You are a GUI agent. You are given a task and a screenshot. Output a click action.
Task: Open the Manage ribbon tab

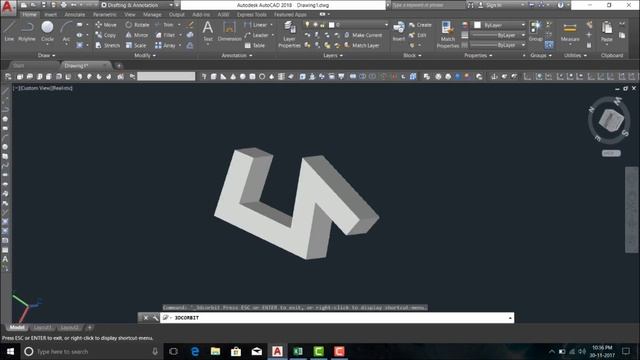coord(152,14)
